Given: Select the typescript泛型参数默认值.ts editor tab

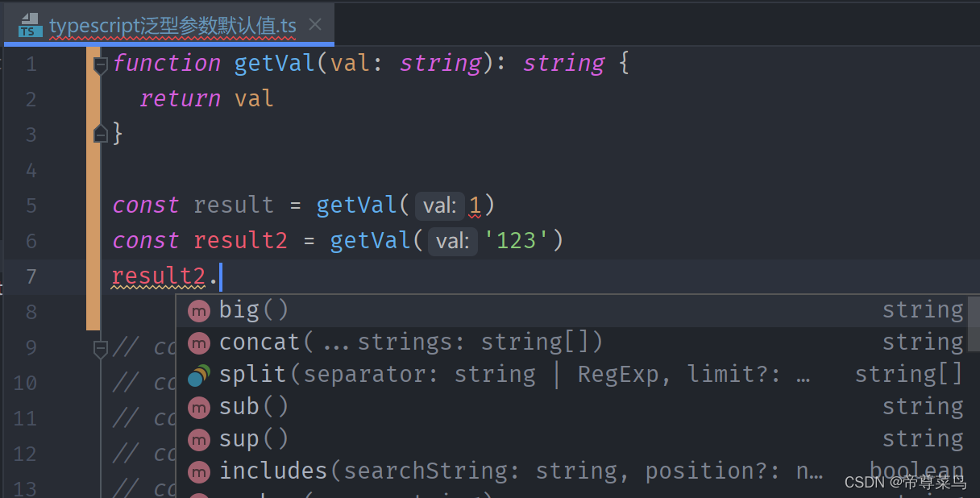Looking at the screenshot, I should [172, 27].
